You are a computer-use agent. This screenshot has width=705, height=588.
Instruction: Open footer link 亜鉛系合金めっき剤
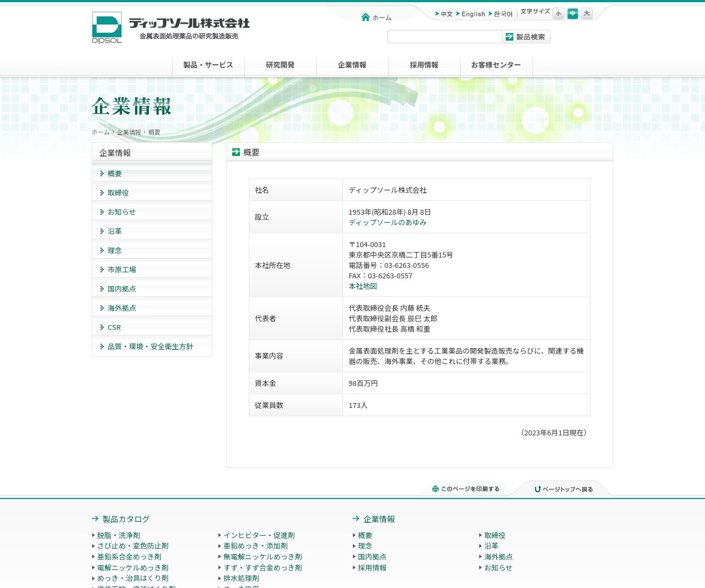tap(129, 557)
